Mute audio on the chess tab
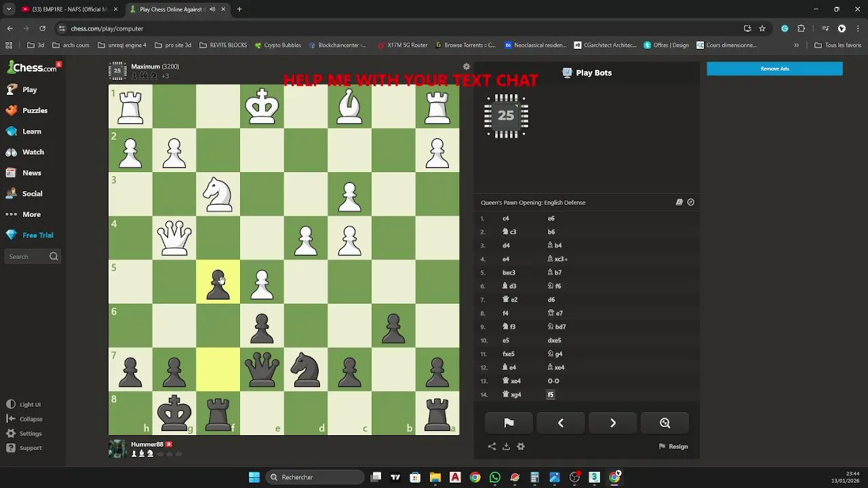868x488 pixels. click(x=212, y=9)
